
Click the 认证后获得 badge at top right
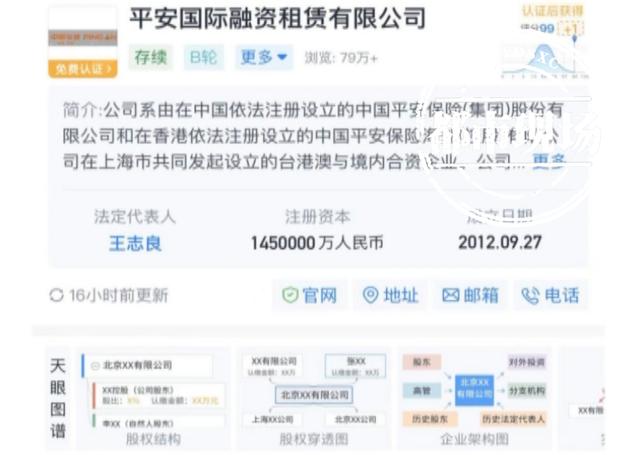click(x=552, y=10)
